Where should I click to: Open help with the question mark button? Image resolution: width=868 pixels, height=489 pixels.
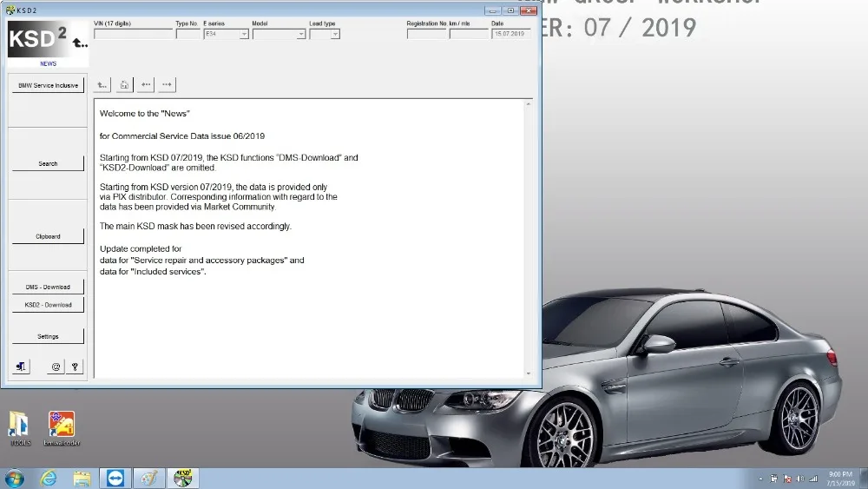coord(75,367)
